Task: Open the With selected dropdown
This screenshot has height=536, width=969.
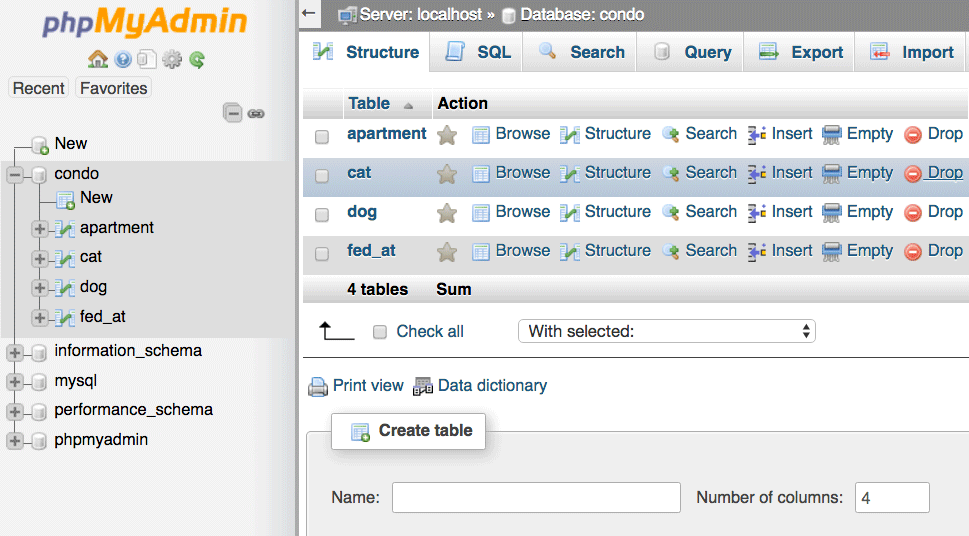Action: (x=667, y=331)
